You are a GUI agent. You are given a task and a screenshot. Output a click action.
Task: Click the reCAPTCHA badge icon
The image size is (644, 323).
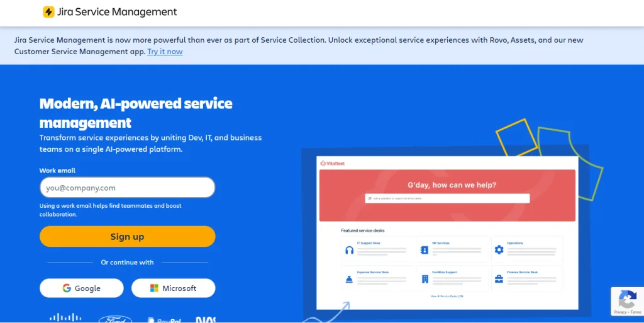click(x=627, y=298)
